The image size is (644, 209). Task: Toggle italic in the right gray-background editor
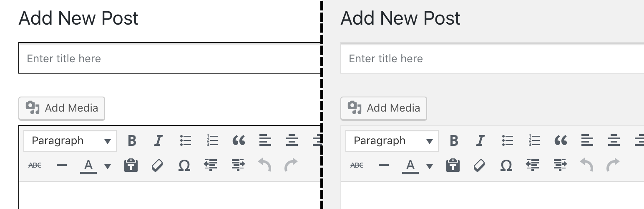coord(480,141)
